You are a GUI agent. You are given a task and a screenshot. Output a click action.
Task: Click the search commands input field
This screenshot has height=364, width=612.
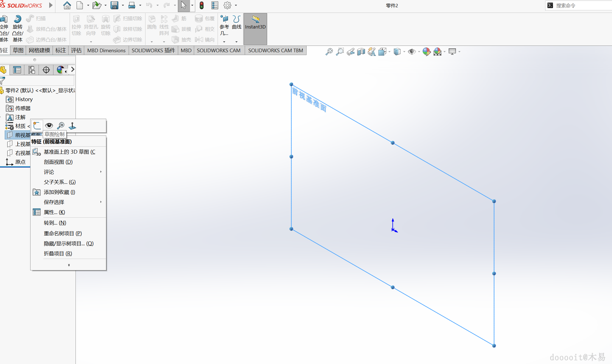(582, 5)
